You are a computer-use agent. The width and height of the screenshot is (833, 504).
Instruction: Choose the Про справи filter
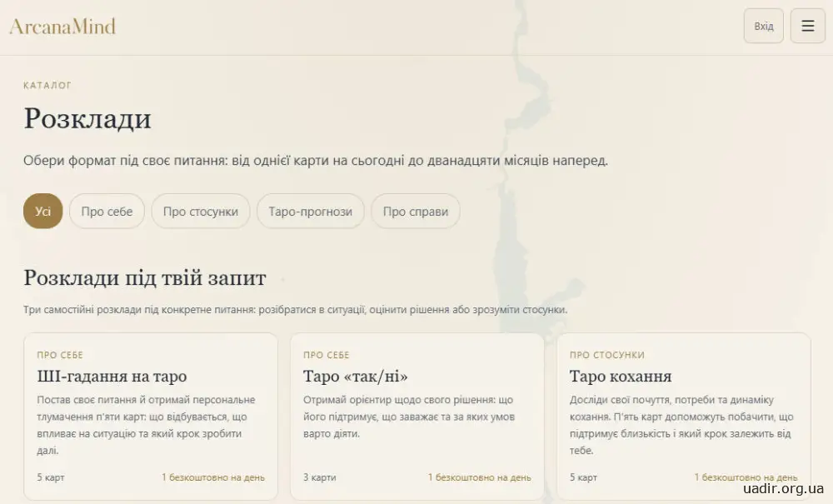(x=416, y=211)
